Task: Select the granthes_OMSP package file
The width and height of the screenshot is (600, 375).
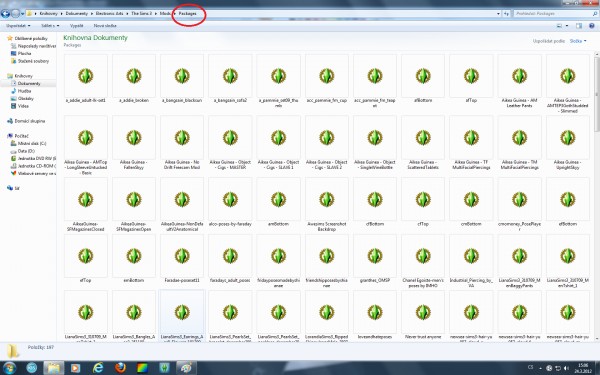Action: [x=375, y=259]
